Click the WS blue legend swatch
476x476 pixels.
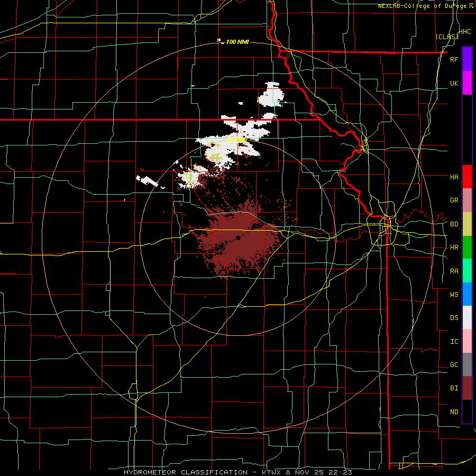pyautogui.click(x=467, y=294)
